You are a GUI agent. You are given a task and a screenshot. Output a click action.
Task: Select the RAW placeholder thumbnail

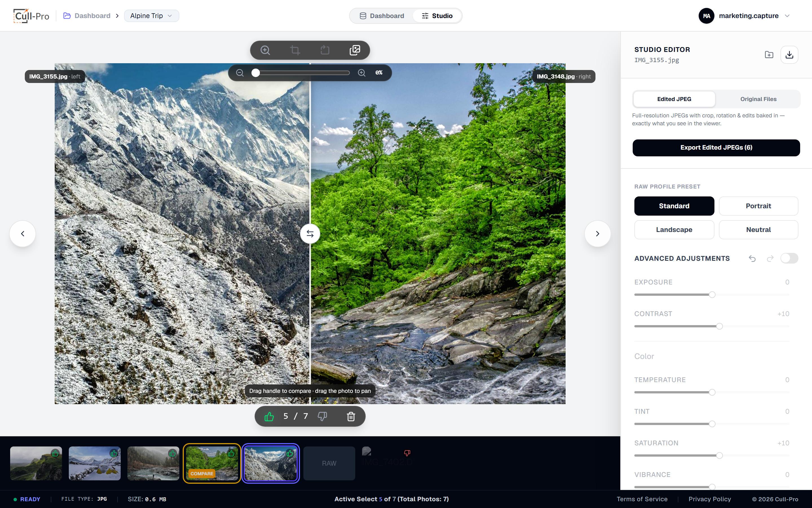[329, 463]
